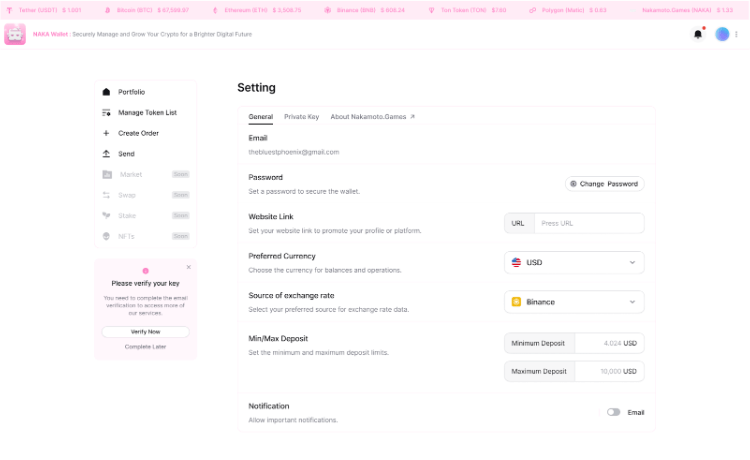
Task: Click the user profile avatar
Action: (722, 34)
